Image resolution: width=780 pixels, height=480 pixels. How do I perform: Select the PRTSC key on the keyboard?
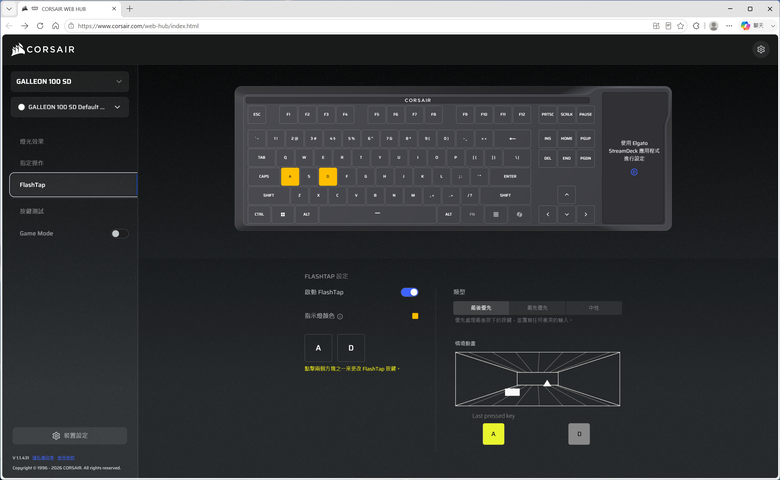(548, 114)
